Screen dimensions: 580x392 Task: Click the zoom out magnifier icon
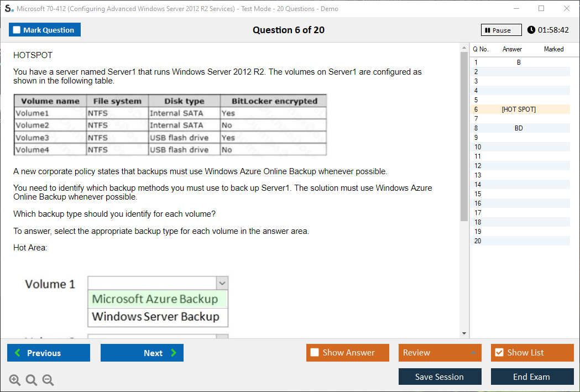pos(48,380)
